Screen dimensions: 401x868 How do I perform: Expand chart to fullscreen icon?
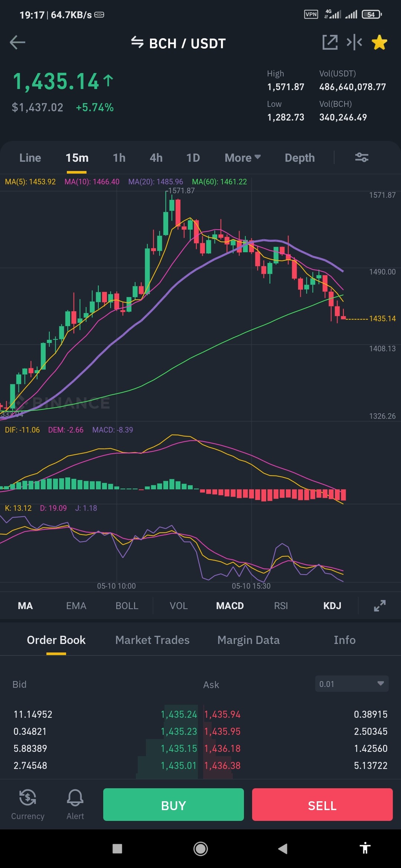pos(379,606)
